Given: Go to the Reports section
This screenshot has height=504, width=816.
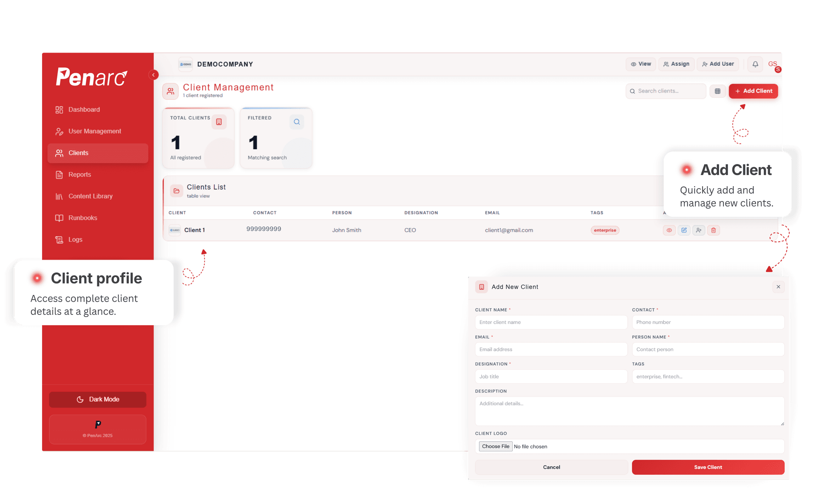Looking at the screenshot, I should (x=79, y=175).
